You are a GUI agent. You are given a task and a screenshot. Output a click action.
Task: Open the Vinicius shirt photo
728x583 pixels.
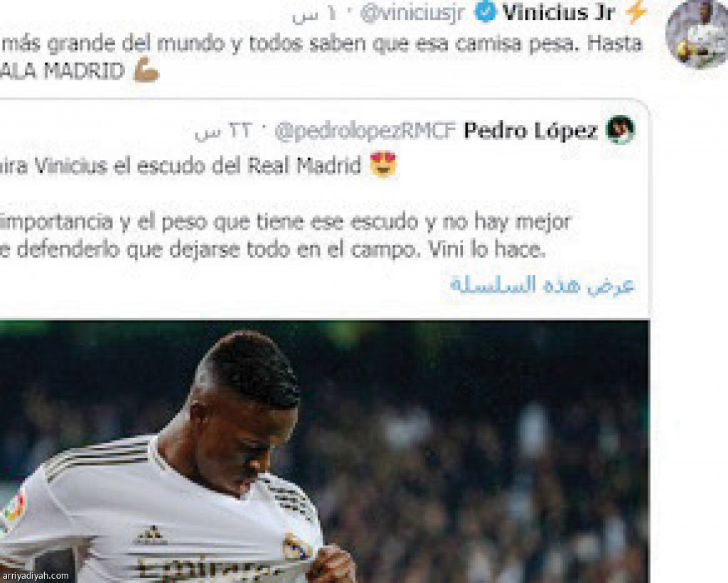pyautogui.click(x=324, y=451)
